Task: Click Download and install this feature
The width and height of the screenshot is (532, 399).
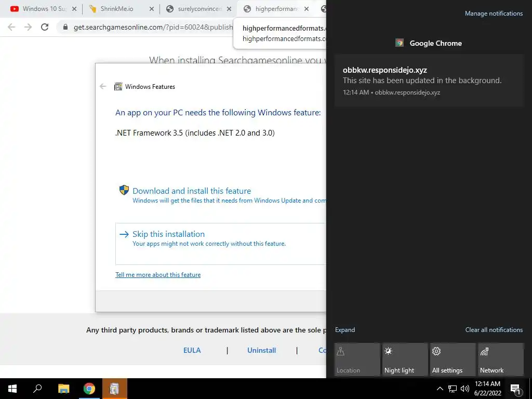Action: pyautogui.click(x=192, y=191)
